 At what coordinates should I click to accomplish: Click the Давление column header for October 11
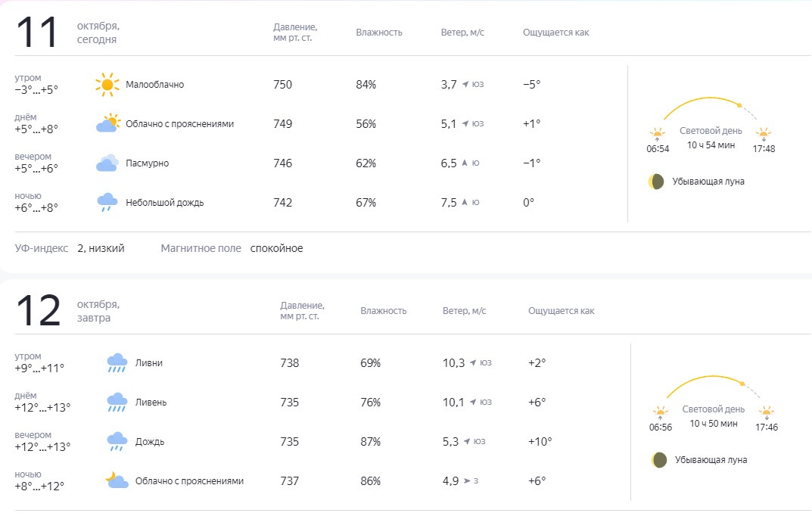[x=295, y=32]
